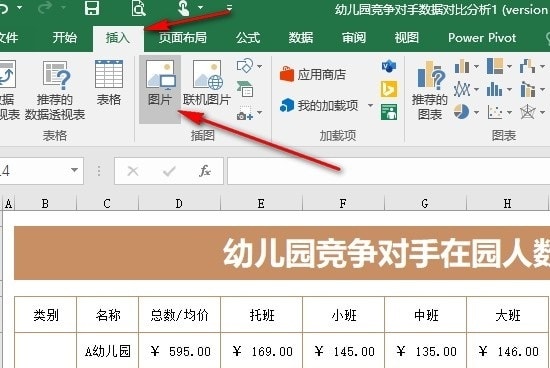The width and height of the screenshot is (550, 368).
Task: Click the ¥ 169.00 cell
Action: 261,350
